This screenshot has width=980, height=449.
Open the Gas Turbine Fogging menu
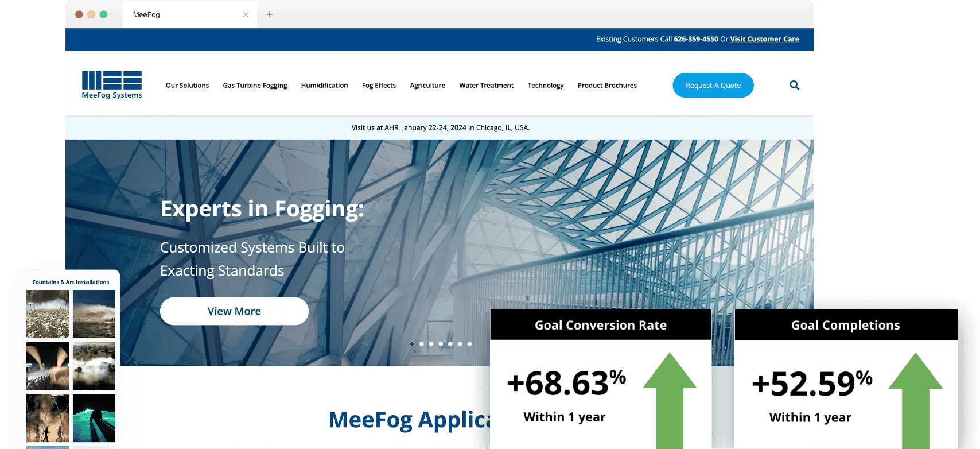click(x=255, y=86)
